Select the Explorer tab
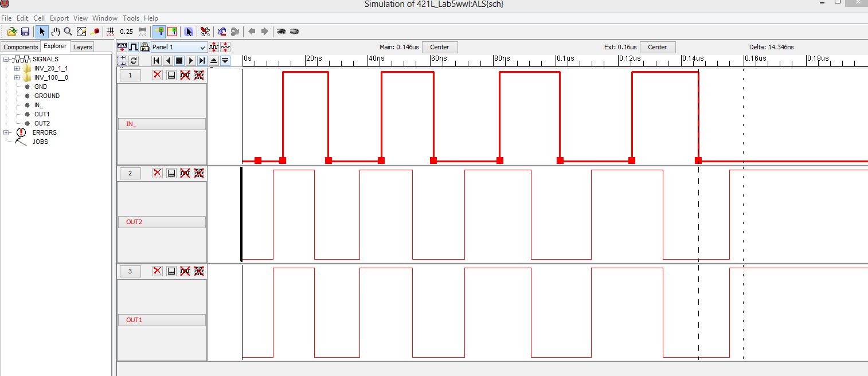 point(56,46)
